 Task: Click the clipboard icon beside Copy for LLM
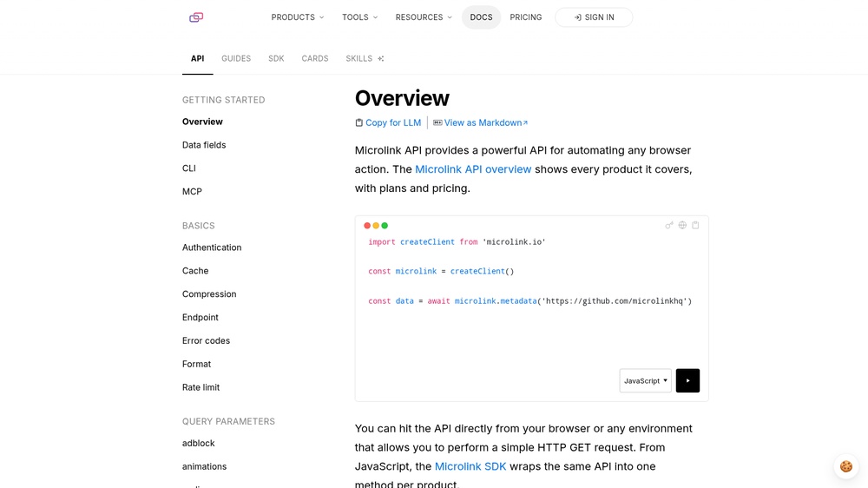click(358, 123)
